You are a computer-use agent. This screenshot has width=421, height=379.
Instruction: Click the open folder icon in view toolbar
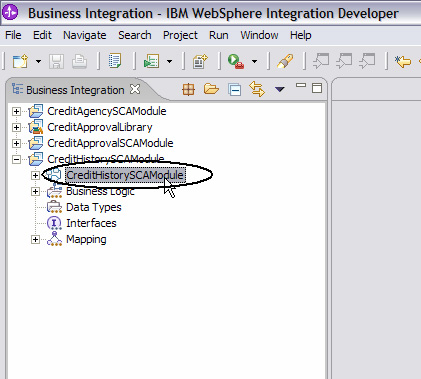point(211,89)
